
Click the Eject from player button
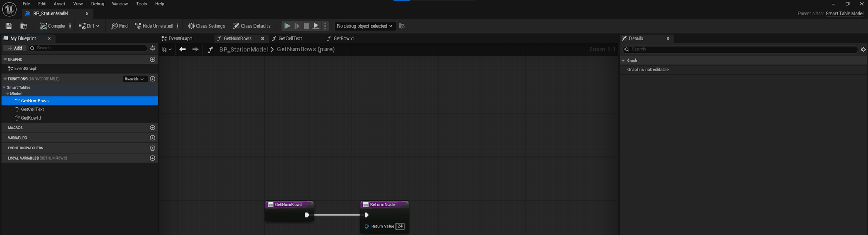tap(316, 26)
